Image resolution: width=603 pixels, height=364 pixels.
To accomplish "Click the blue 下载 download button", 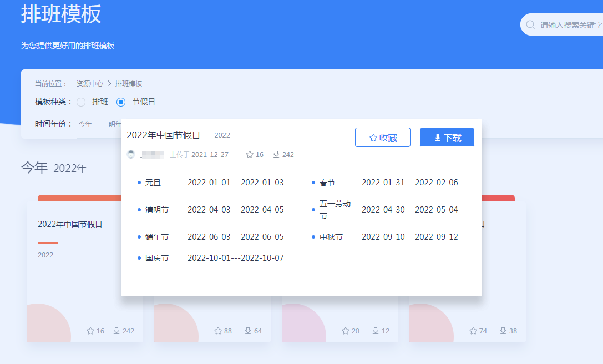I will (x=447, y=138).
